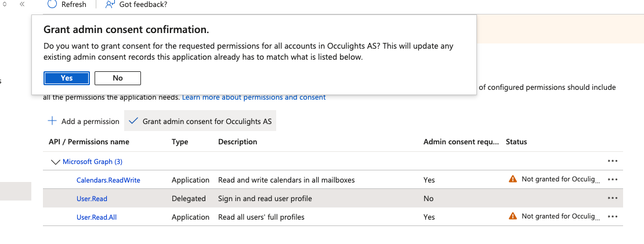Confirm consent with the Yes button
Screen dimensions: 644x244
click(67, 78)
